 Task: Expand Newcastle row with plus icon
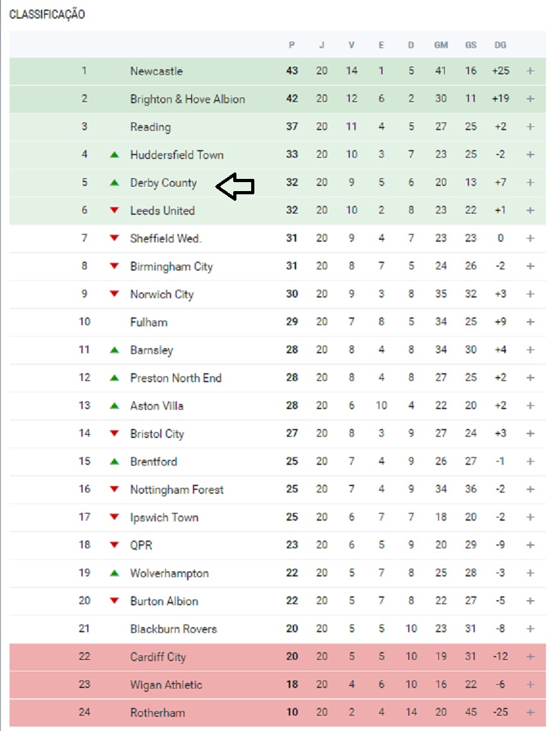(530, 71)
